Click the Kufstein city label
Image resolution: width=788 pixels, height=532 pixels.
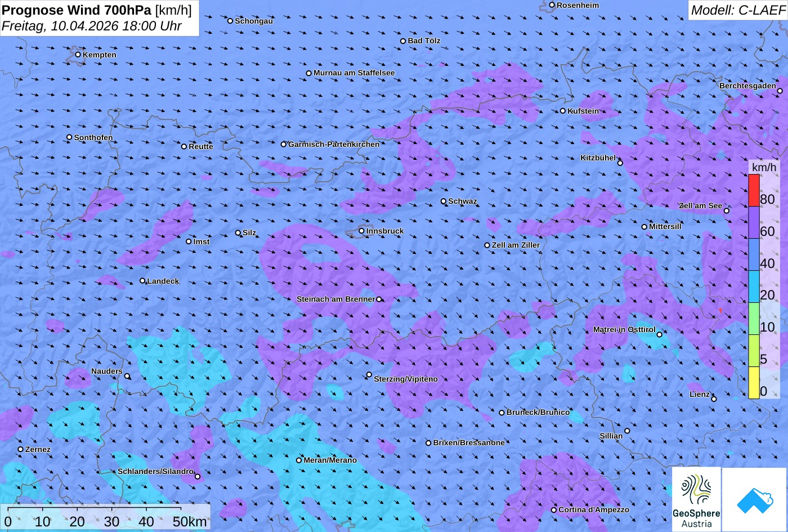coord(583,111)
